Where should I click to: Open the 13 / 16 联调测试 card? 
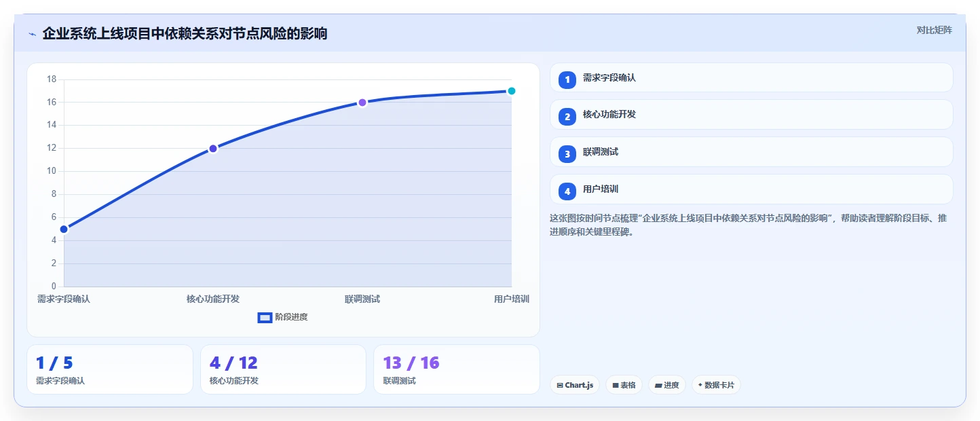tap(457, 369)
